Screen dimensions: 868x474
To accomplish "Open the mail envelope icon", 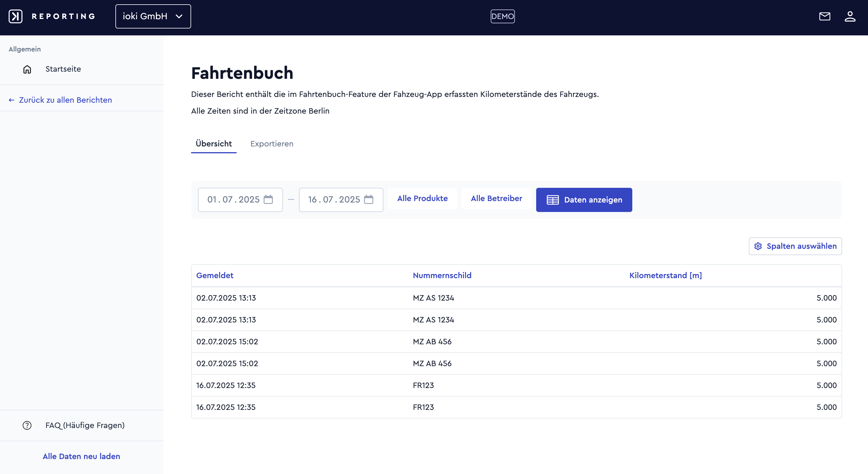I will click(x=825, y=16).
